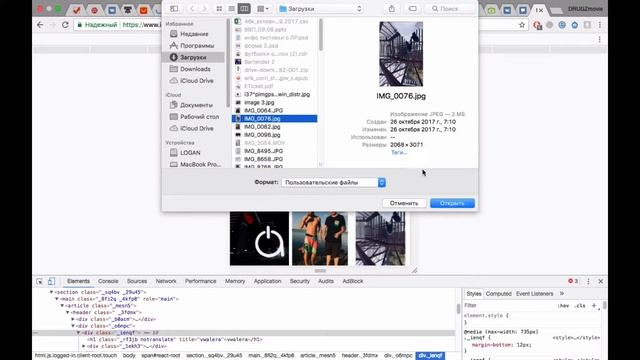
Task: Bookmark the page with star icon
Action: (x=522, y=25)
